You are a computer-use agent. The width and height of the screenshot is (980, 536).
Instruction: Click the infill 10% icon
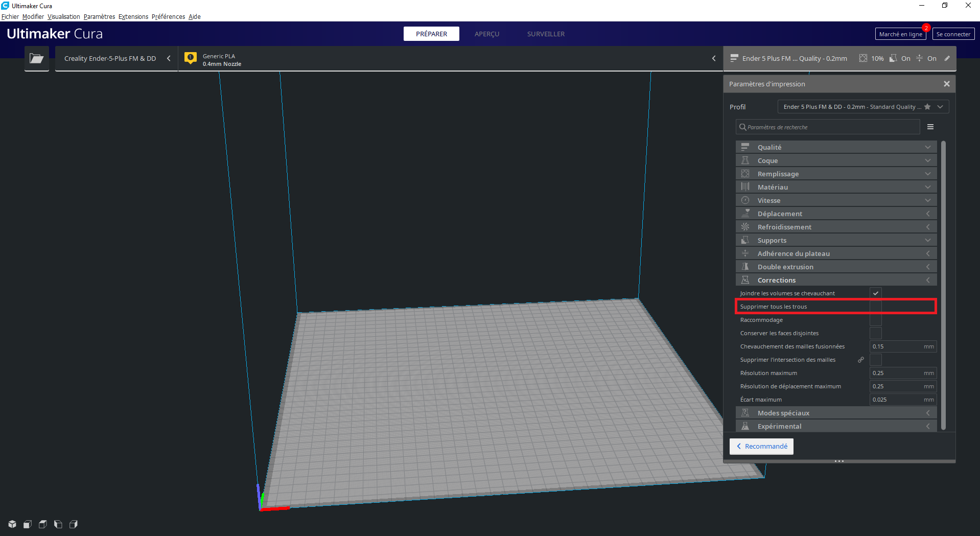tap(863, 58)
